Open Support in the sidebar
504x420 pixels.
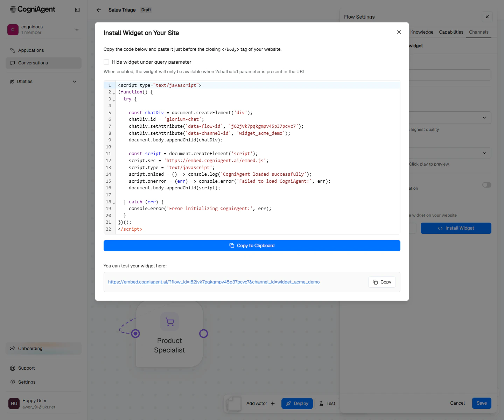pos(43,368)
